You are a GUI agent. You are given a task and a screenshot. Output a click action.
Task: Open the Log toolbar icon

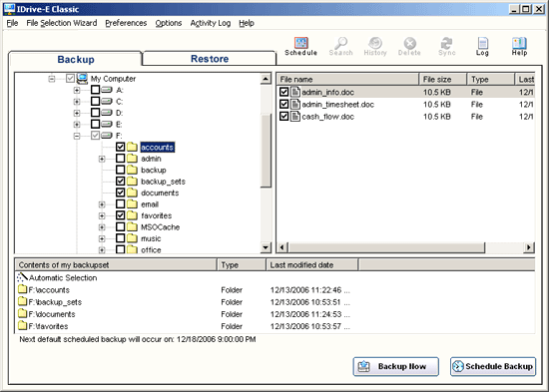point(482,43)
